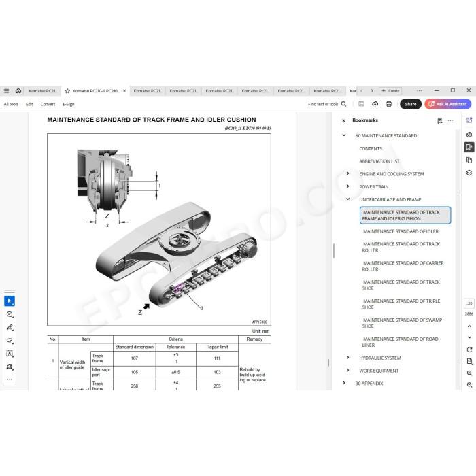This screenshot has height=476, width=476.
Task: Open the hamburger menu icon
Action: 6,90
